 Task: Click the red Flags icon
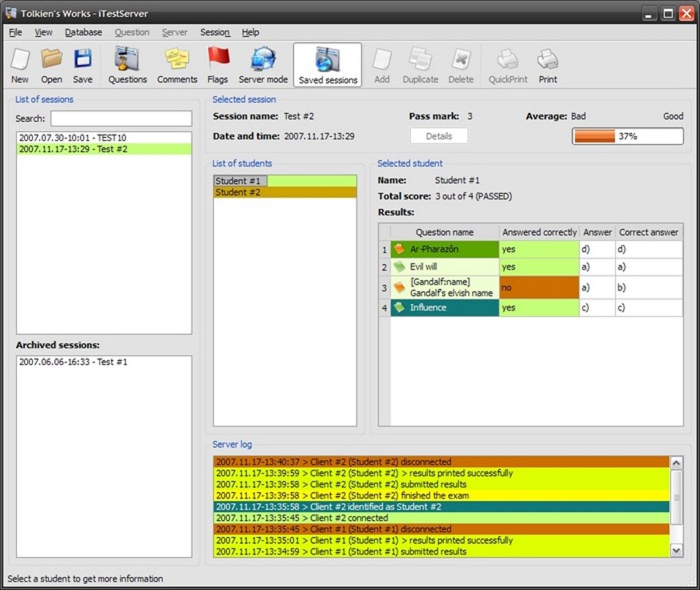(x=218, y=65)
